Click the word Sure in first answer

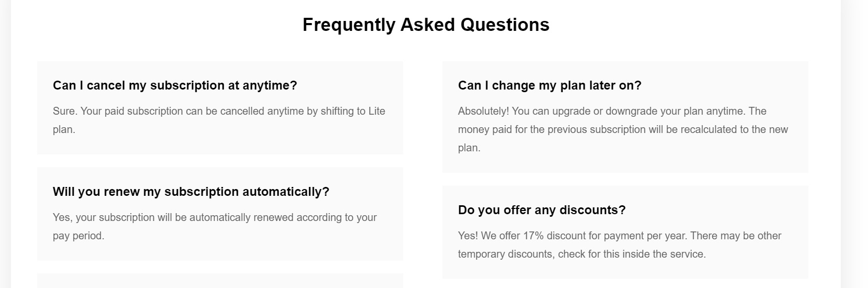tap(64, 111)
